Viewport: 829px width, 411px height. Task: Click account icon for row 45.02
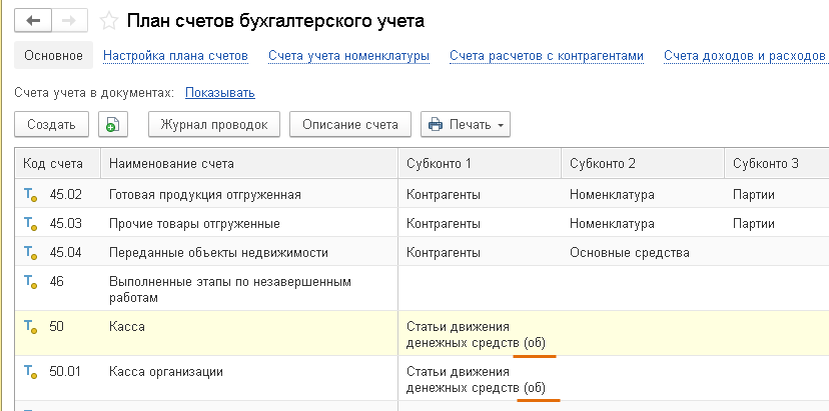(31, 196)
